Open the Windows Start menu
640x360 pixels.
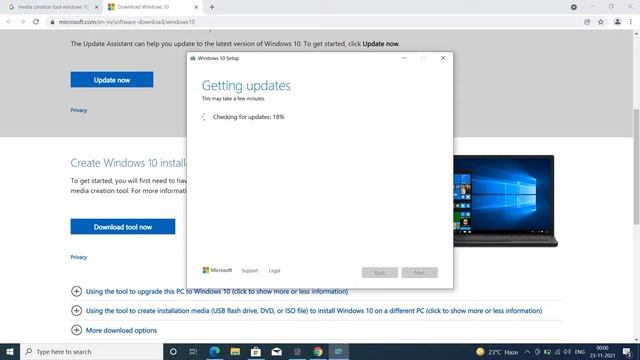10,351
